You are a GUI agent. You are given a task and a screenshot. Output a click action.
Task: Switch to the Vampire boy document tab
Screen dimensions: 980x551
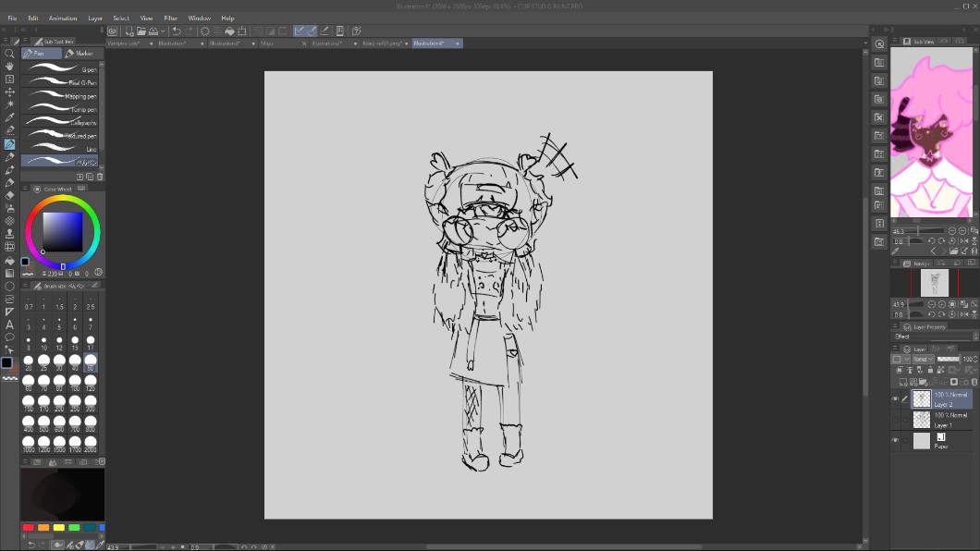click(x=123, y=43)
